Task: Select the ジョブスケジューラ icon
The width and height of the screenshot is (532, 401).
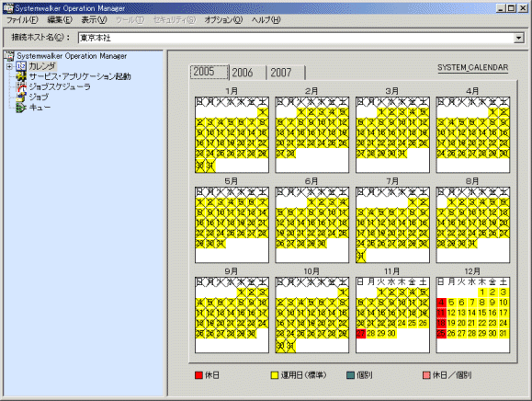Action: coord(21,86)
